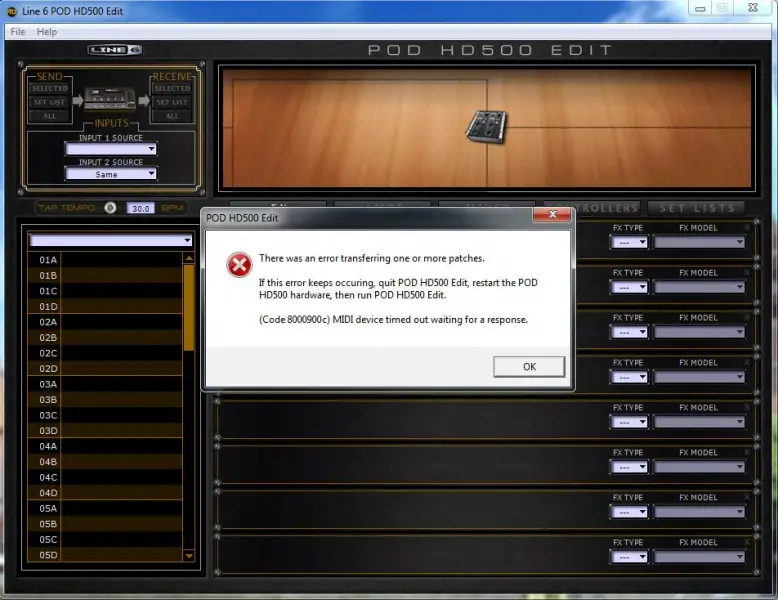The height and width of the screenshot is (600, 778).
Task: Open the sixth FX Type dropdown
Action: pyautogui.click(x=629, y=467)
